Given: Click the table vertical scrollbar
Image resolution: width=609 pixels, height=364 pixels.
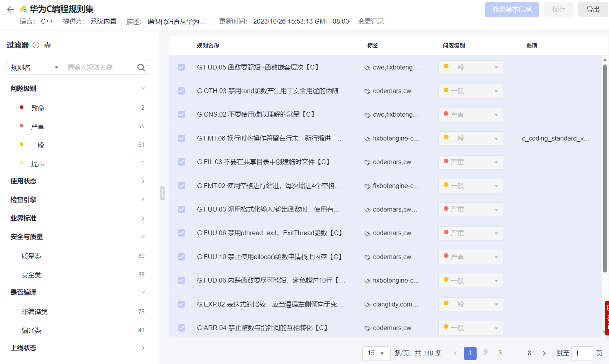Looking at the screenshot, I should (605, 168).
